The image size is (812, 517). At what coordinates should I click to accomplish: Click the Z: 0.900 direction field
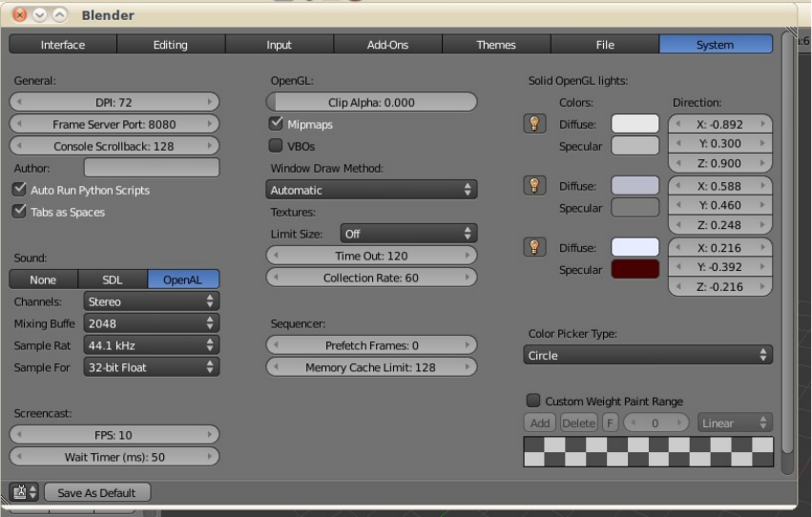720,163
